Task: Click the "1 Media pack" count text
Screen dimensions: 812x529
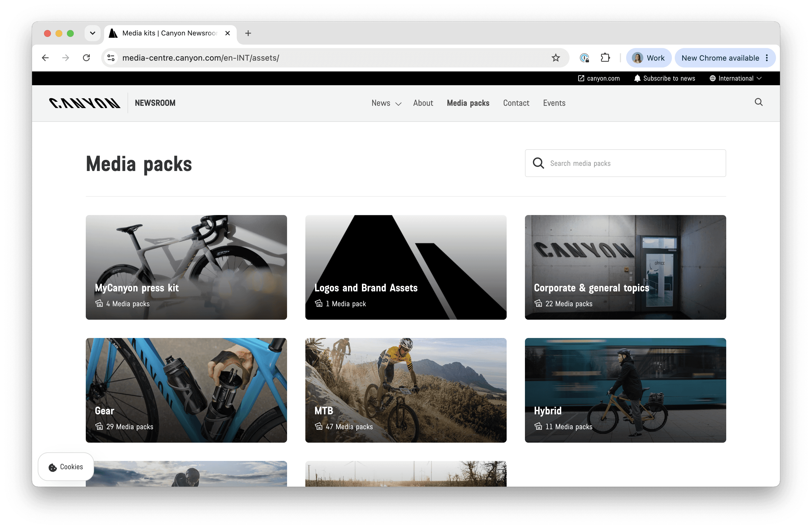Action: (346, 304)
